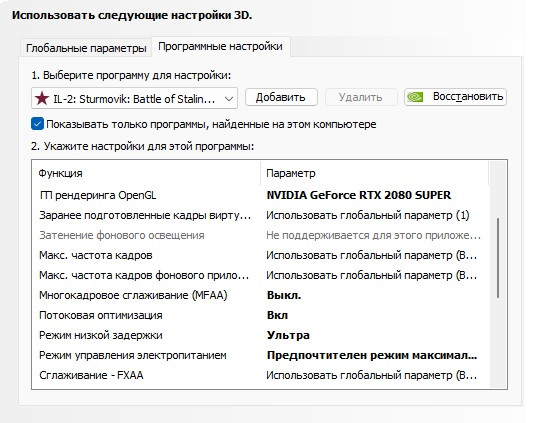537x423 pixels.
Task: Open Режим управления электропитанием value
Action: (372, 355)
